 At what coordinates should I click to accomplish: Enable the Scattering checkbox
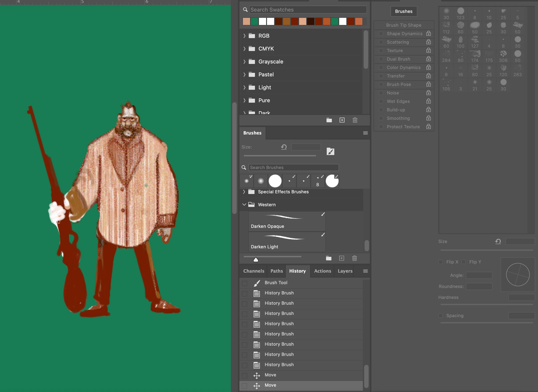381,42
